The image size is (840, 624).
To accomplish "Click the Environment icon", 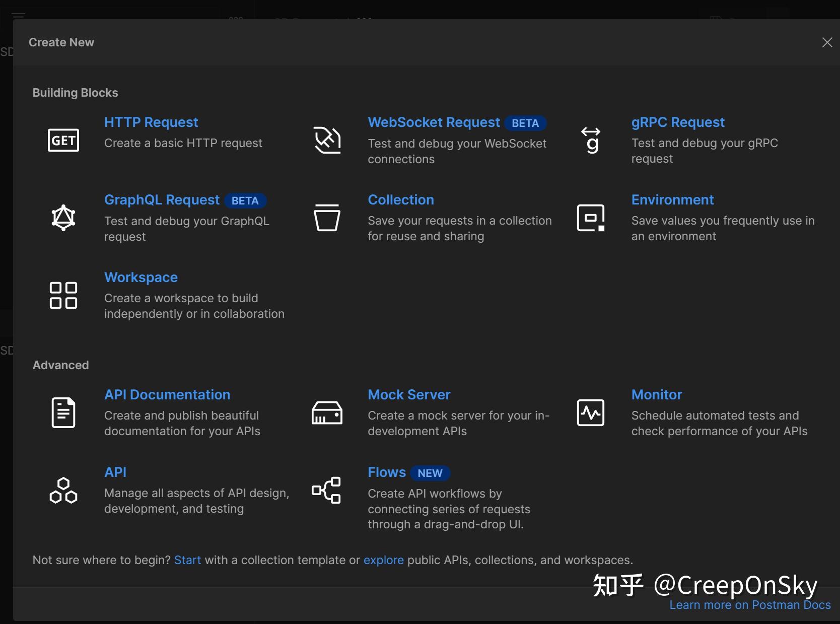I will pyautogui.click(x=591, y=218).
